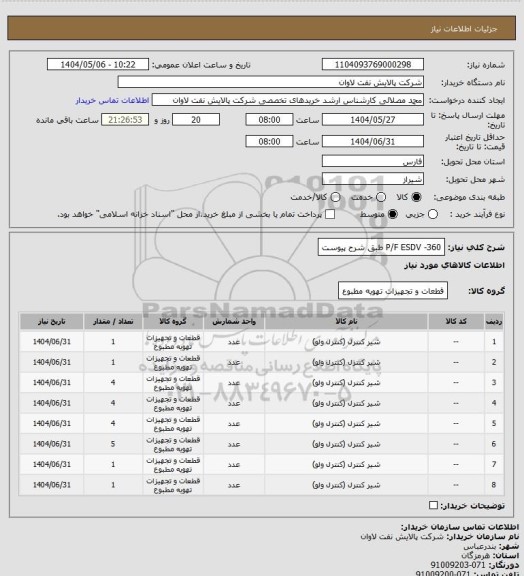Image resolution: width=524 pixels, height=576 pixels.
Task: Click the remaining time countdown 21:26:53
Action: coord(125,120)
